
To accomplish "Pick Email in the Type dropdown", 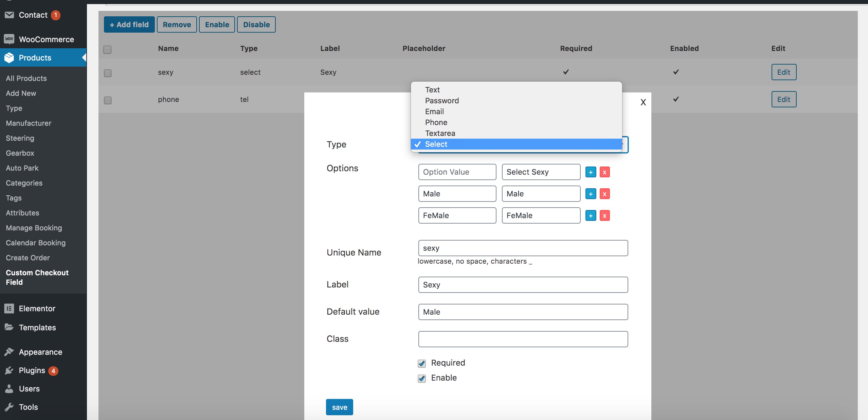I will (434, 111).
